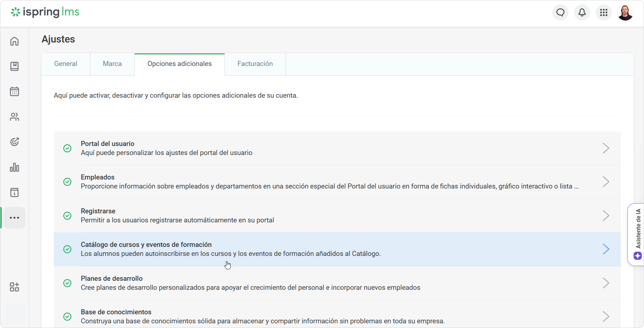This screenshot has width=644, height=328.
Task: Click the add-widgets icon at sidebar bottom
Action: coord(14,287)
